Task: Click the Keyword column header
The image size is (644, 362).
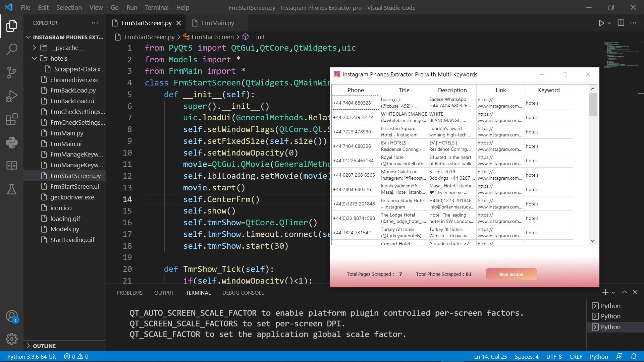Action: 549,90
